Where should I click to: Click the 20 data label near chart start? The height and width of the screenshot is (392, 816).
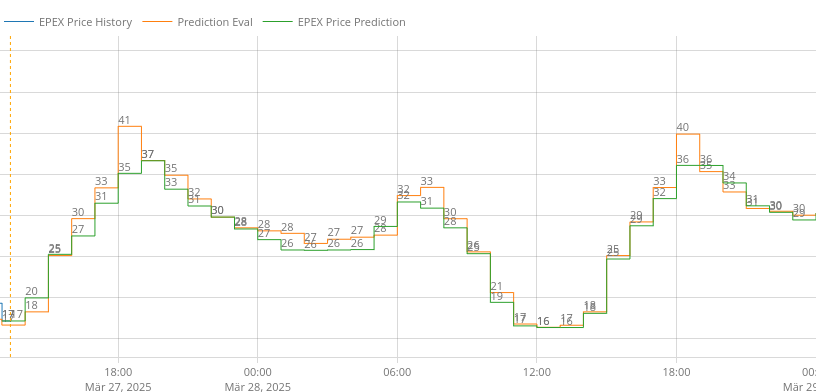(31, 292)
